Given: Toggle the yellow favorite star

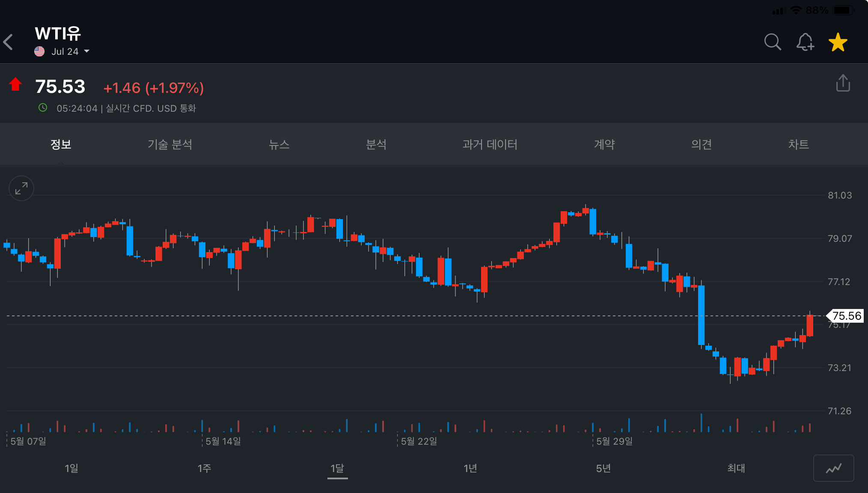Looking at the screenshot, I should click(x=838, y=42).
